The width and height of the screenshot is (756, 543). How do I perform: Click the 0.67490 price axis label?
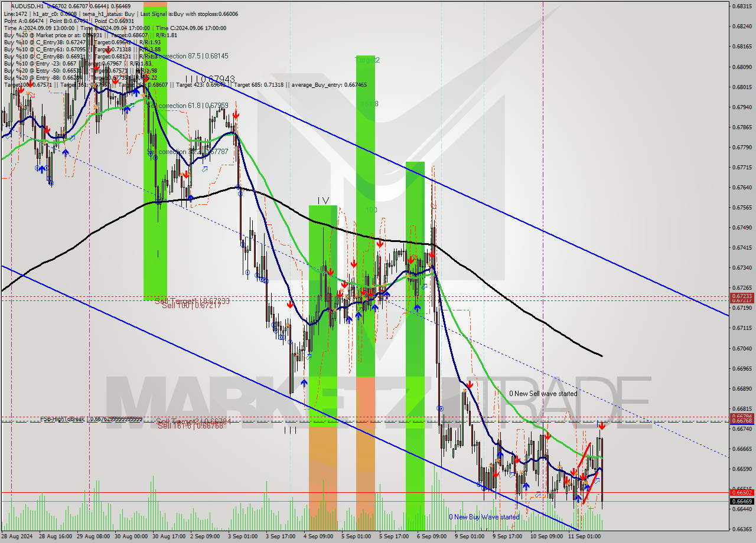pos(742,228)
